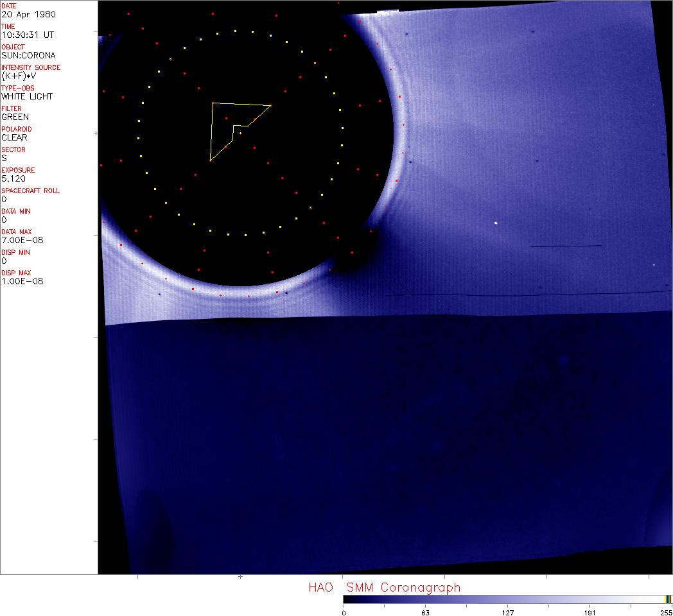The width and height of the screenshot is (673, 616).
Task: Click the bright white star spot in the corona
Action: point(496,223)
